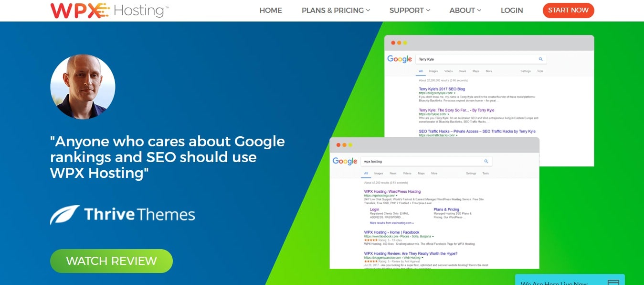Click the search box containing 'wpx hosting'

pyautogui.click(x=426, y=161)
